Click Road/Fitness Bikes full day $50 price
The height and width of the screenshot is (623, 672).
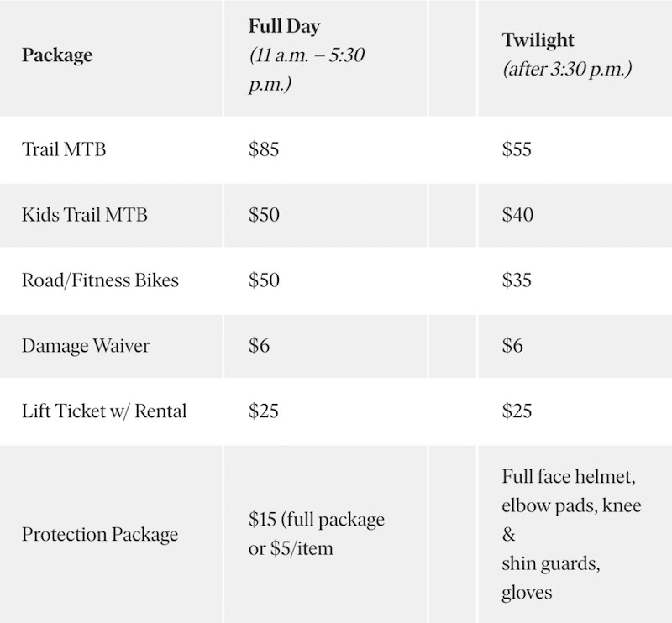click(264, 280)
